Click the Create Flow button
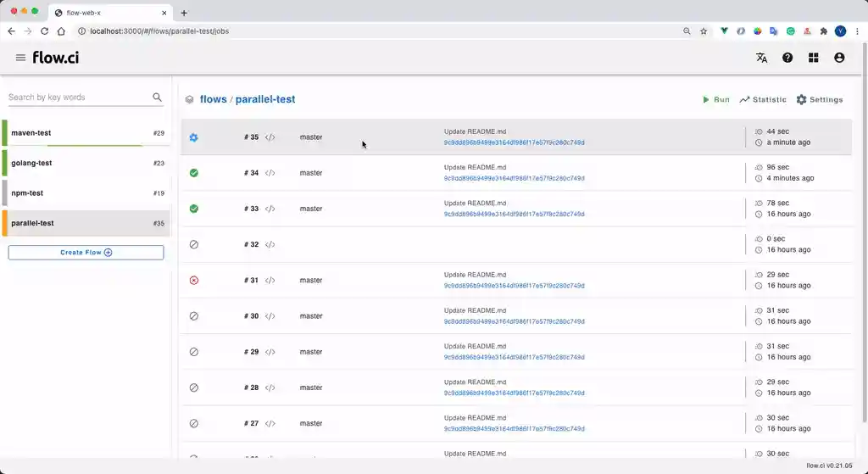The width and height of the screenshot is (868, 474). [x=86, y=253]
